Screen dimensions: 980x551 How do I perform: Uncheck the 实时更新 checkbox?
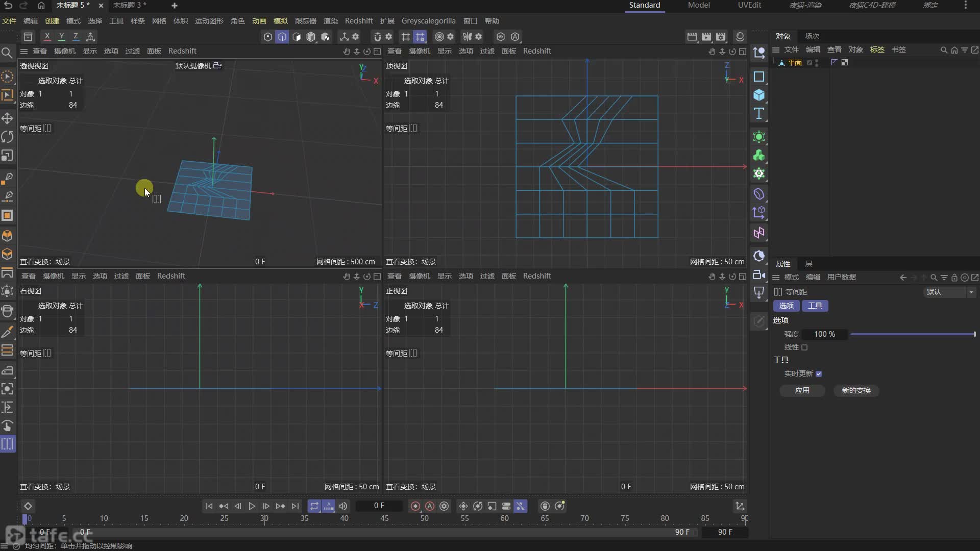[x=819, y=374]
